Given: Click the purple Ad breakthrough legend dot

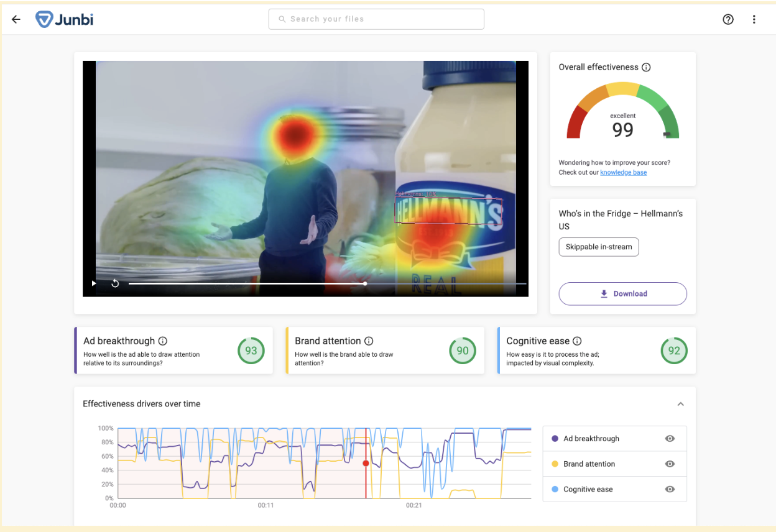Looking at the screenshot, I should (x=555, y=439).
